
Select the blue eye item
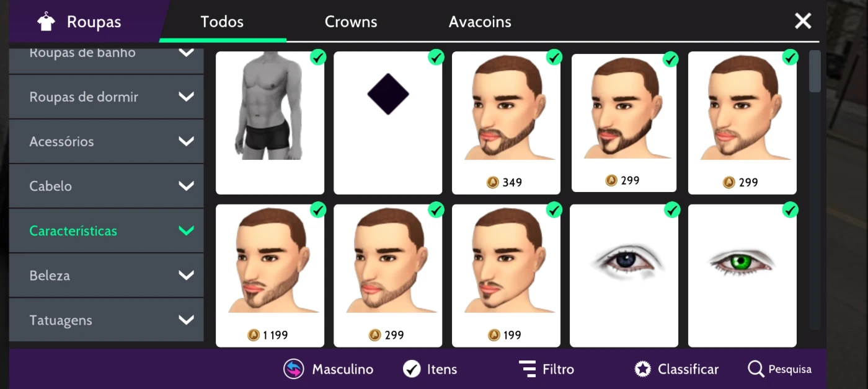point(624,276)
